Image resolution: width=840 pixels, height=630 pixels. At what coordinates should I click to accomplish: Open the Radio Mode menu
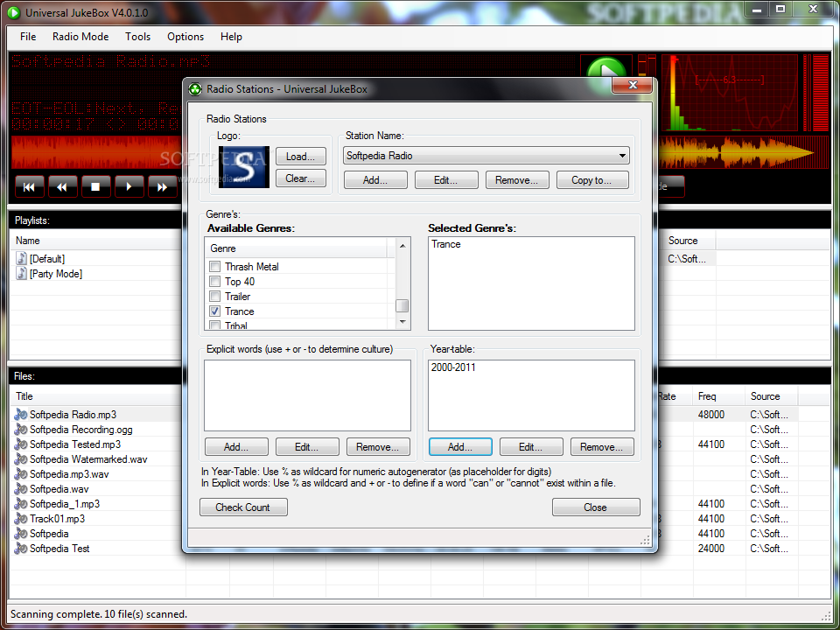pyautogui.click(x=80, y=37)
